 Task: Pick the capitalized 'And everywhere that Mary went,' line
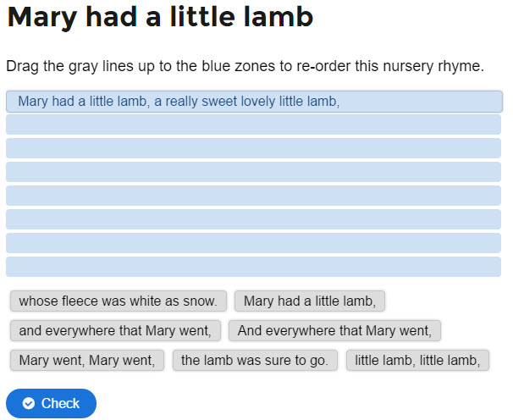click(x=334, y=330)
